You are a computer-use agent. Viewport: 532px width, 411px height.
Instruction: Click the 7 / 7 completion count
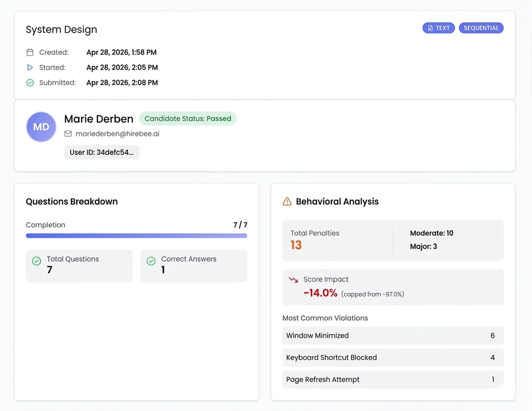click(x=240, y=225)
